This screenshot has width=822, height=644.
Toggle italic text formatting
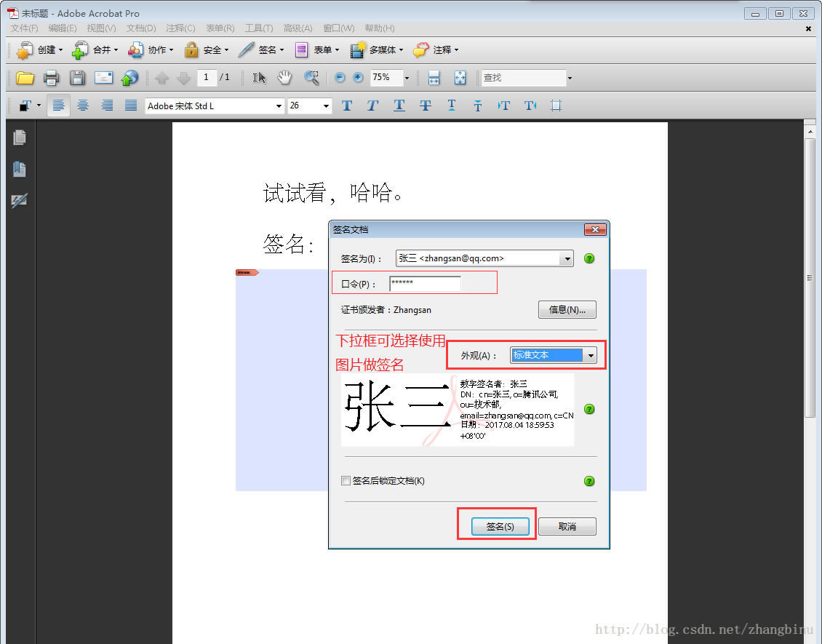pos(372,106)
